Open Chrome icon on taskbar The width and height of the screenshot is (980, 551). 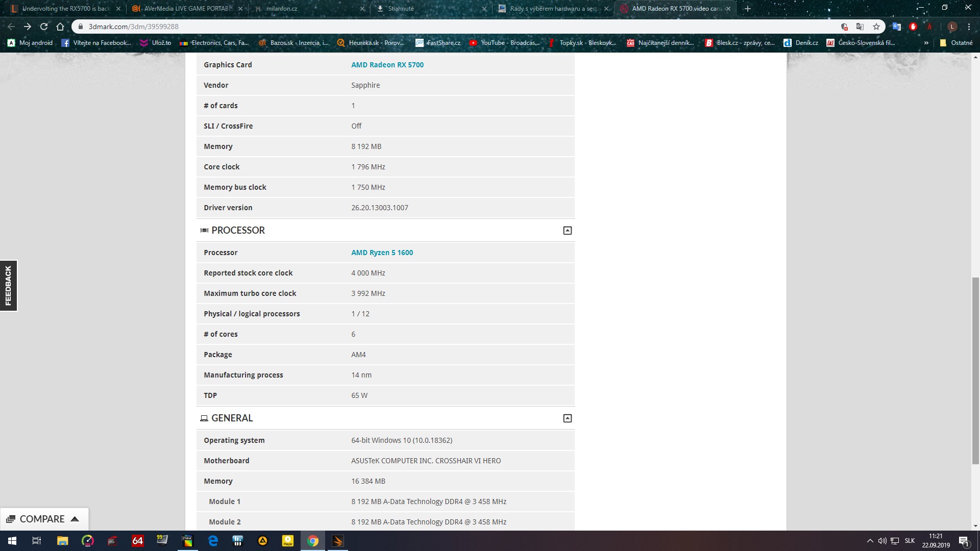point(313,541)
